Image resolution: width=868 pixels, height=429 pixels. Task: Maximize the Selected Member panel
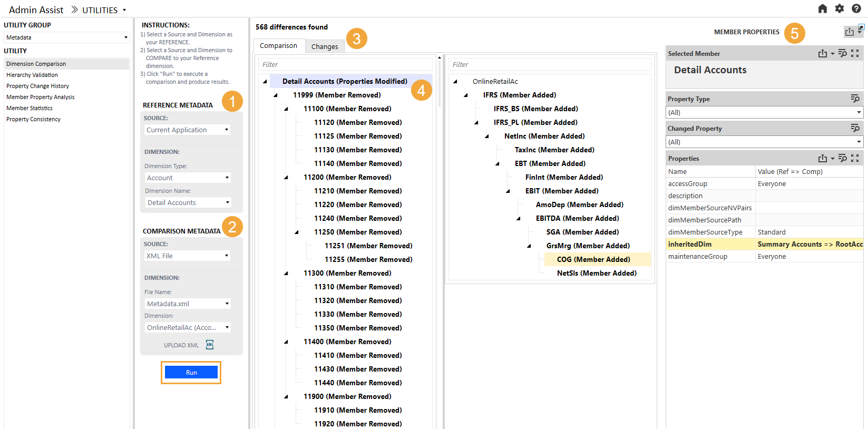pos(855,53)
